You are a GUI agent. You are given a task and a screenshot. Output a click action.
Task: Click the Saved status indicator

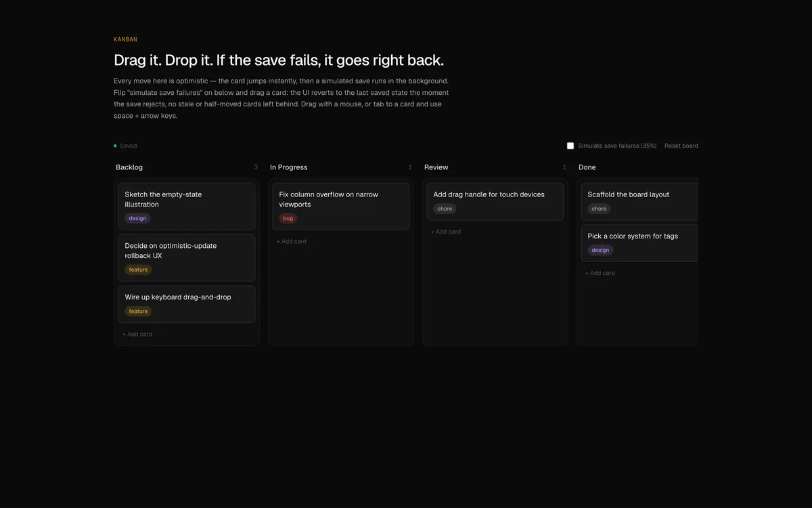(125, 146)
